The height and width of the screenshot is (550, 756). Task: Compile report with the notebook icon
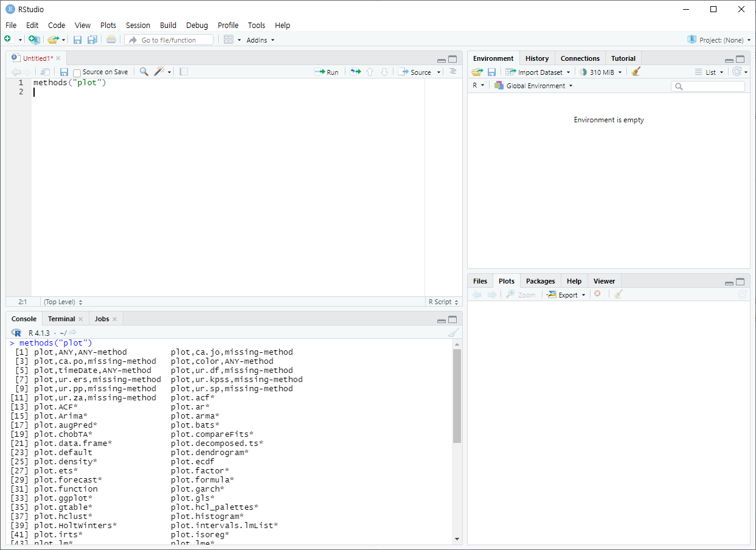tap(184, 72)
